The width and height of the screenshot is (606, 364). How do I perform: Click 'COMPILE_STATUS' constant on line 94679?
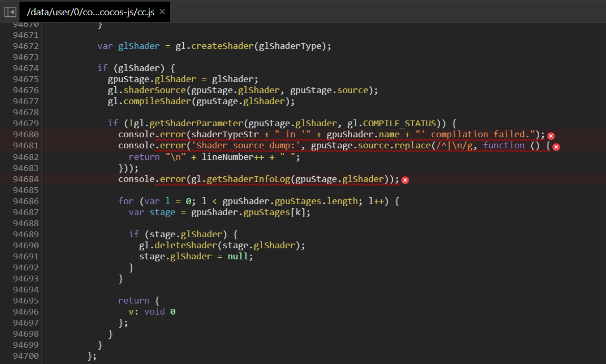tap(399, 124)
